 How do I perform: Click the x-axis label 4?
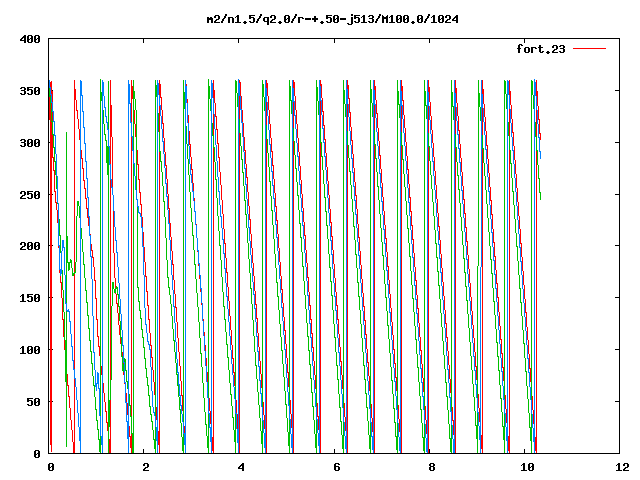click(x=241, y=467)
